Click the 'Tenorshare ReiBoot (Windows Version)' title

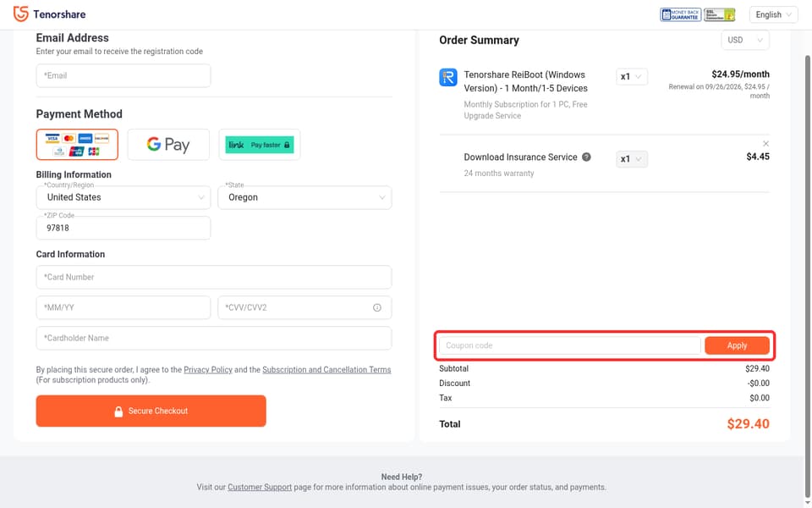click(525, 81)
